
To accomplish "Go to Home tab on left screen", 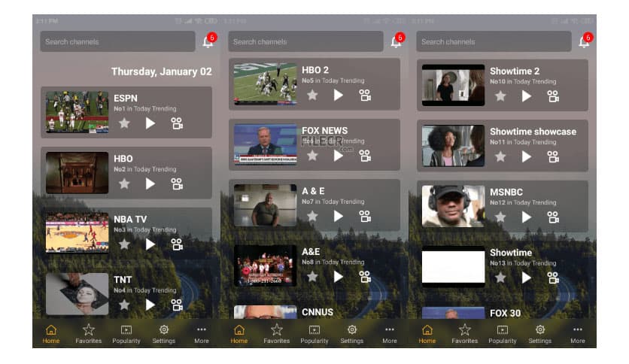I will tap(51, 335).
